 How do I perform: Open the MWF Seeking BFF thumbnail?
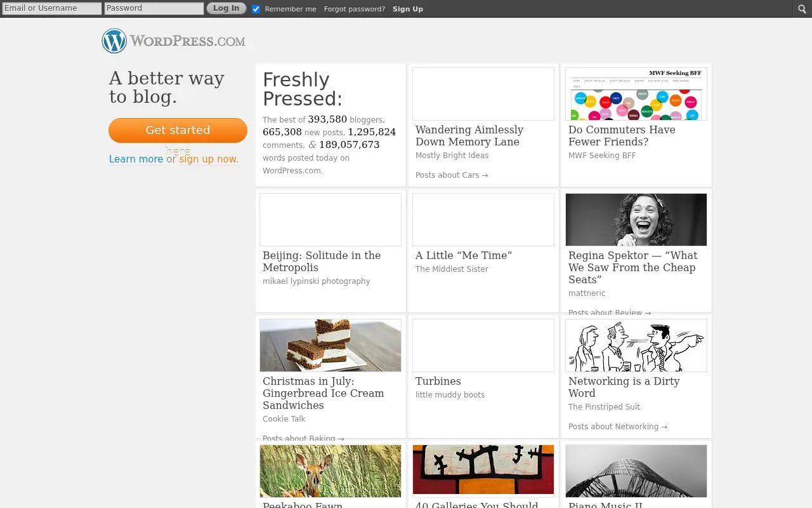(x=636, y=94)
